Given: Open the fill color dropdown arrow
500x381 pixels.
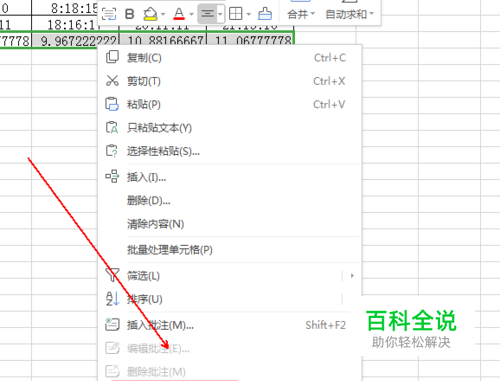Looking at the screenshot, I should [163, 14].
